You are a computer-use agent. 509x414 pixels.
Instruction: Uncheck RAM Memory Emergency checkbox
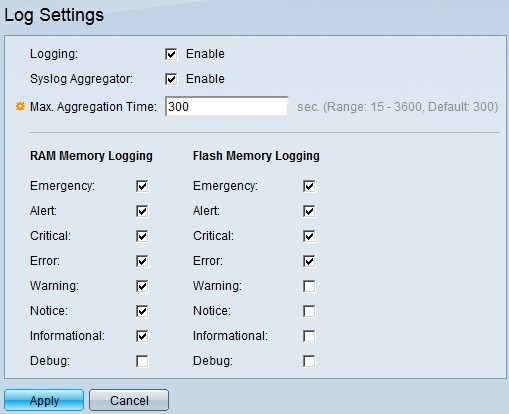point(142,186)
